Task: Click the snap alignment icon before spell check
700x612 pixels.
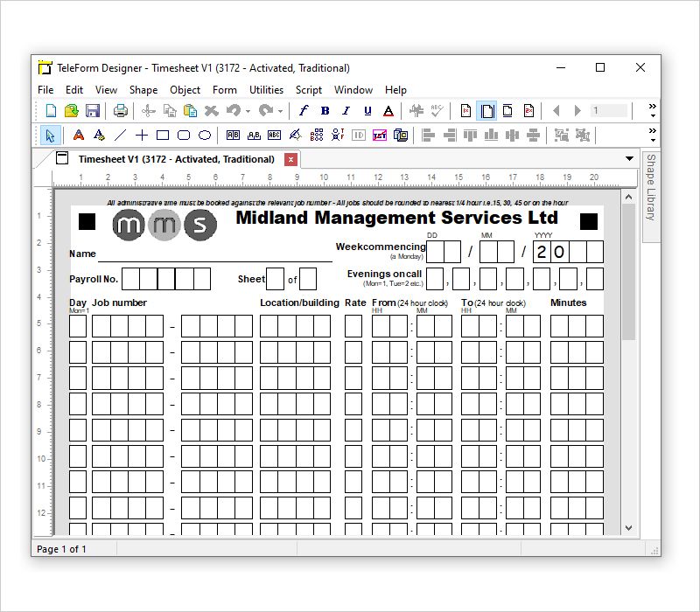Action: point(416,111)
